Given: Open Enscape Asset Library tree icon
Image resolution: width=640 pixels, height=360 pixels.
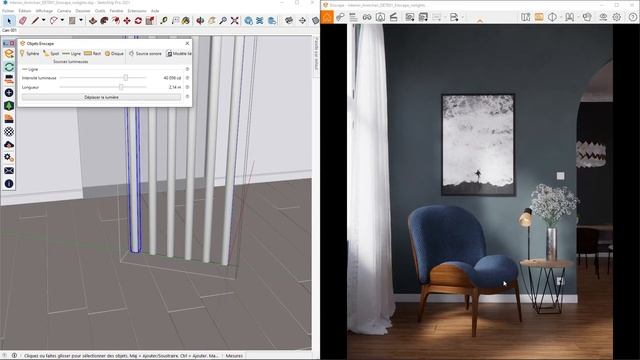Looking at the screenshot, I should click(9, 106).
